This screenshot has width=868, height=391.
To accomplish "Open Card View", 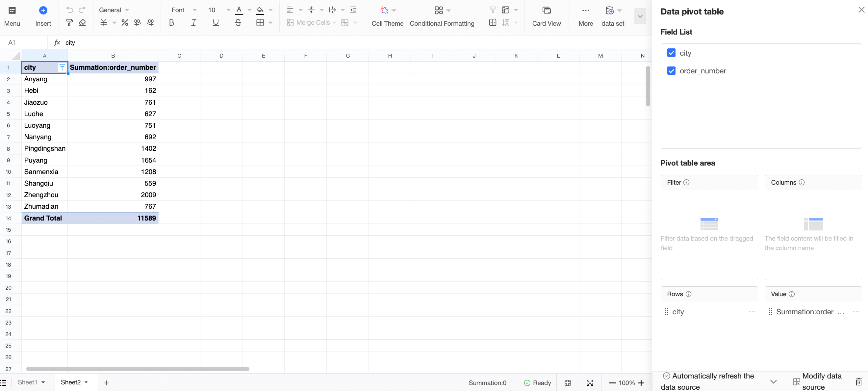I will (546, 16).
